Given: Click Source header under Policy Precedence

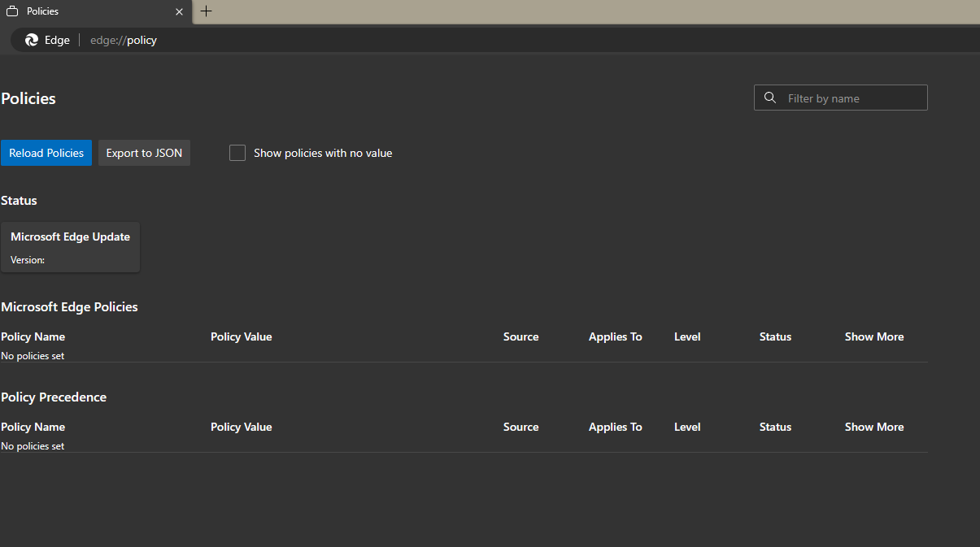Looking at the screenshot, I should tap(520, 427).
